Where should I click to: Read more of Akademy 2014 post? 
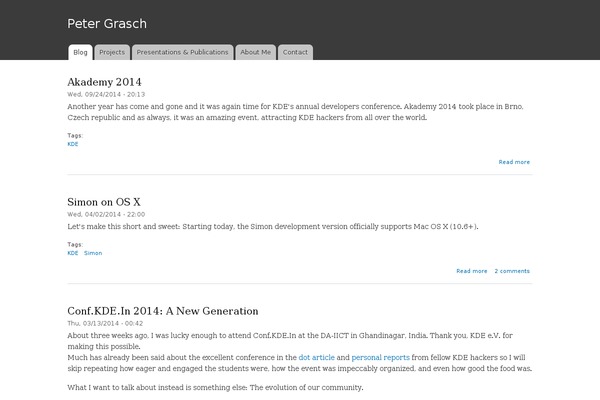point(514,162)
